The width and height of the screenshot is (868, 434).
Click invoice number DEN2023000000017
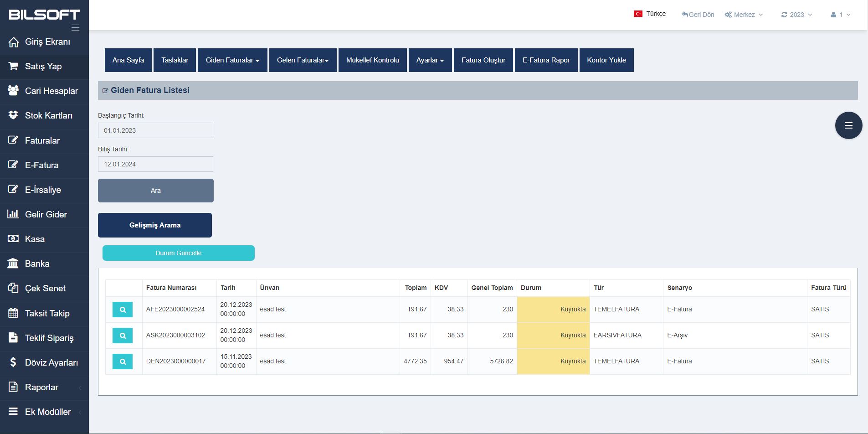pos(176,361)
